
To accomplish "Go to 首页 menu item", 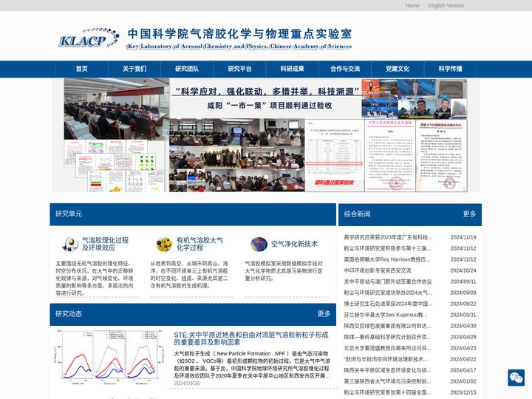I will [82, 69].
